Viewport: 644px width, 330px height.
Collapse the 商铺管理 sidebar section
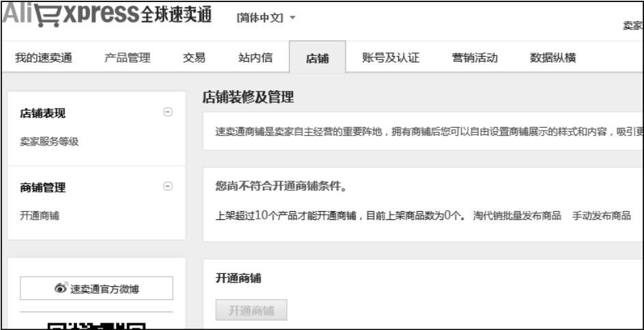[x=167, y=186]
